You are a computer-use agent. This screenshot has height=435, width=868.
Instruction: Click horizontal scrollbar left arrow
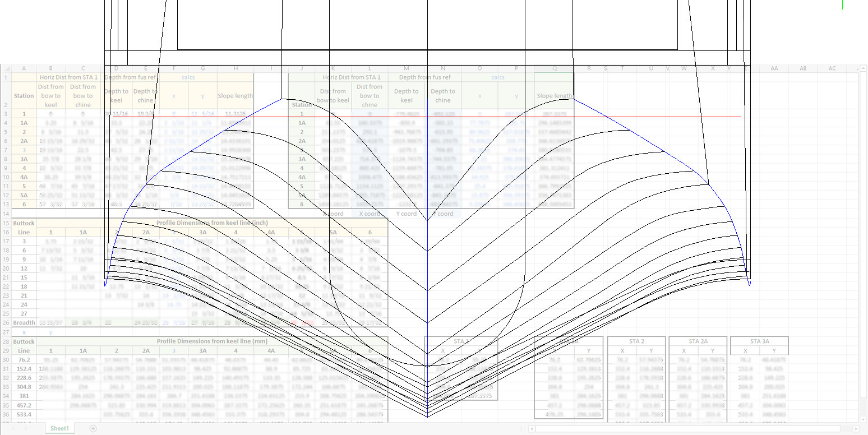pos(532,429)
